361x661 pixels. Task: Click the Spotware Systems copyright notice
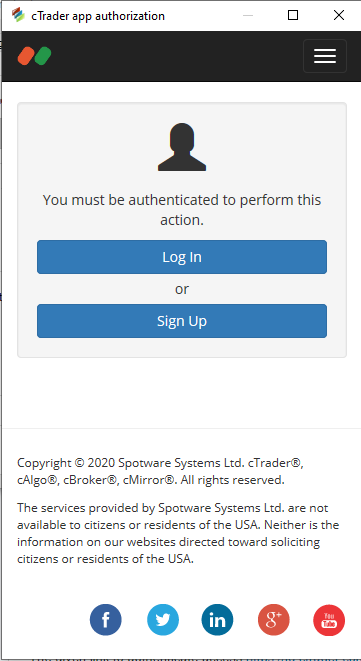160,471
